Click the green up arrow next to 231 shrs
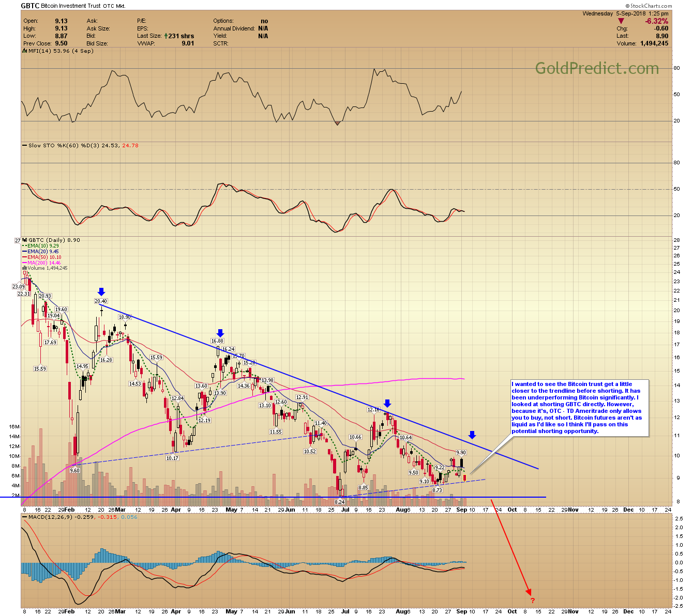Screen dimensions: 693x616 pos(165,36)
